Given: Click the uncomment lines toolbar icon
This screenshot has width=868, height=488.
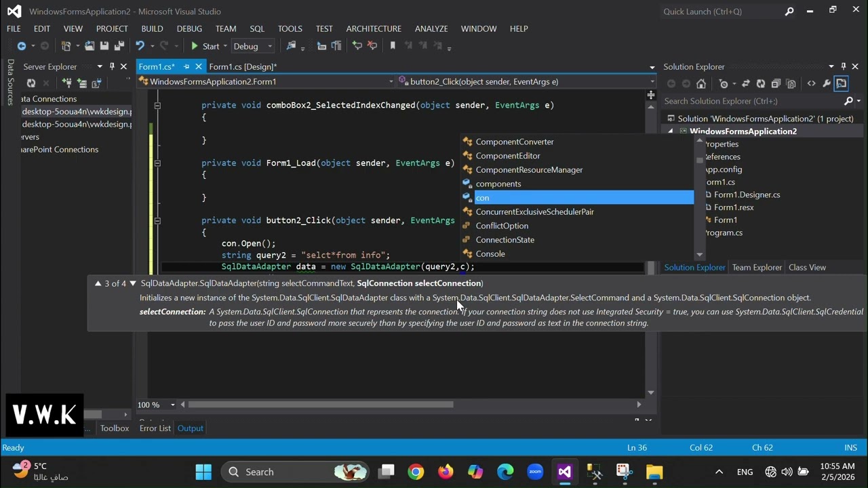Looking at the screenshot, I should pos(372,46).
